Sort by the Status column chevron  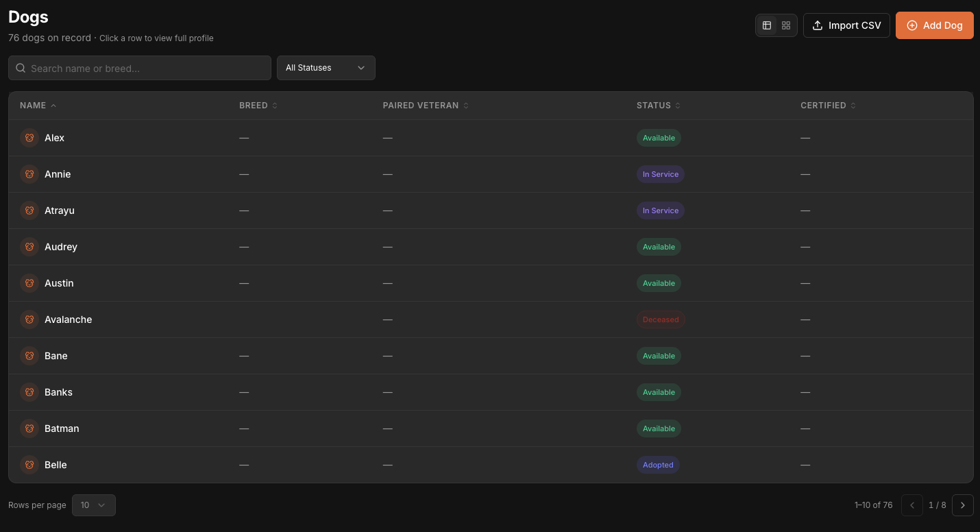click(x=677, y=106)
